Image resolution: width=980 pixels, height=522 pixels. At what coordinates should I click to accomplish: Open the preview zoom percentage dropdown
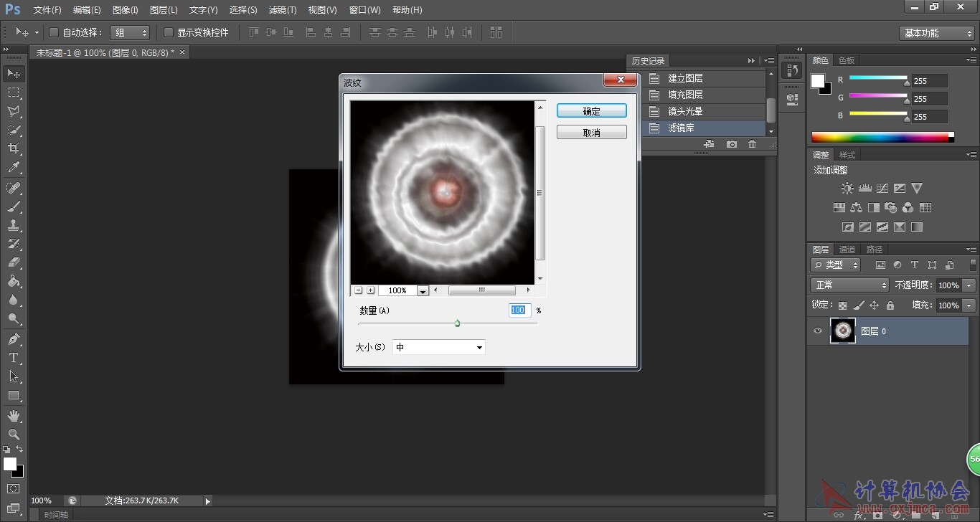click(x=423, y=290)
